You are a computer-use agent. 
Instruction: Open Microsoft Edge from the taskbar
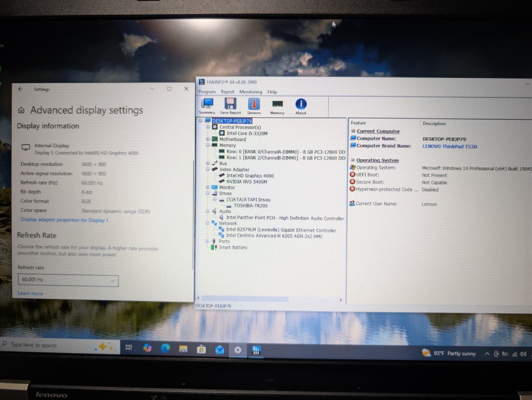click(x=165, y=348)
